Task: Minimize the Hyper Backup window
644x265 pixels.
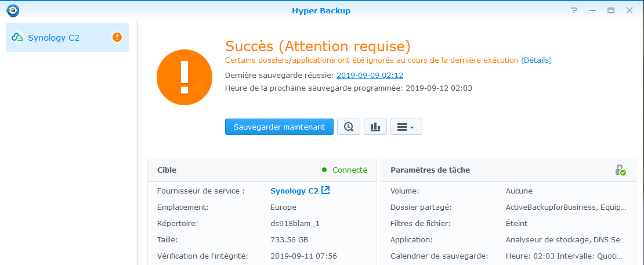Action: [x=592, y=10]
